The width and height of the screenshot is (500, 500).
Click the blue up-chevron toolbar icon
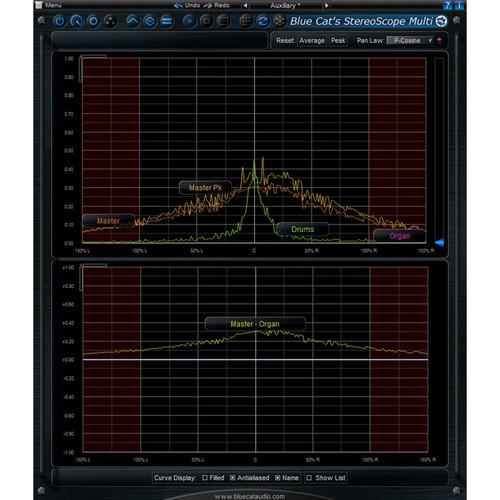(x=133, y=21)
